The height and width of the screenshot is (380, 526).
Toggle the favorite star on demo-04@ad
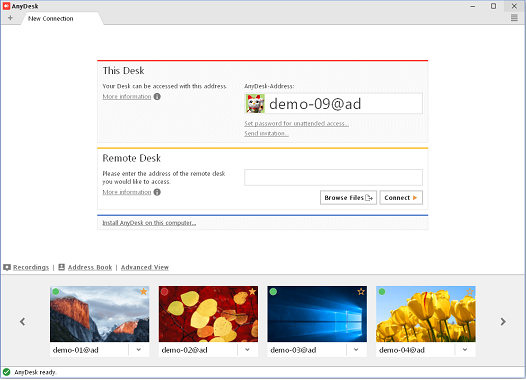coord(470,291)
